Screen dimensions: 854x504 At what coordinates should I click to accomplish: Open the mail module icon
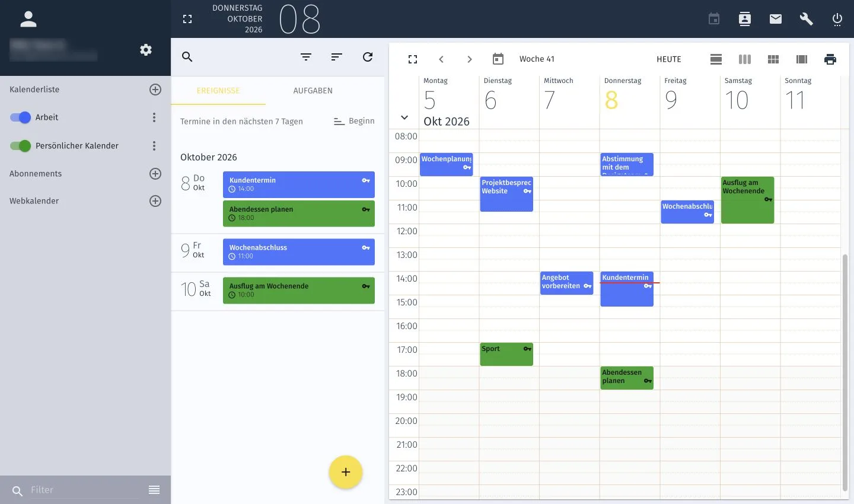(x=776, y=19)
